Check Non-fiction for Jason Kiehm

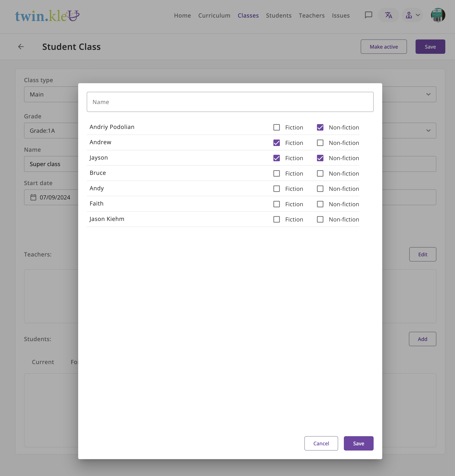(x=320, y=219)
